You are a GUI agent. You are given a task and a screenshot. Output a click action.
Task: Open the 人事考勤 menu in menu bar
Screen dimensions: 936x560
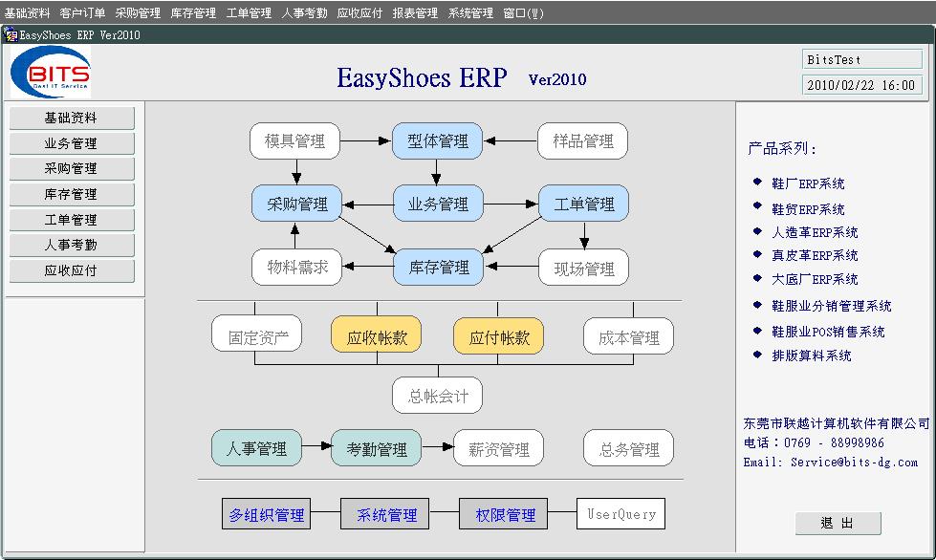304,12
